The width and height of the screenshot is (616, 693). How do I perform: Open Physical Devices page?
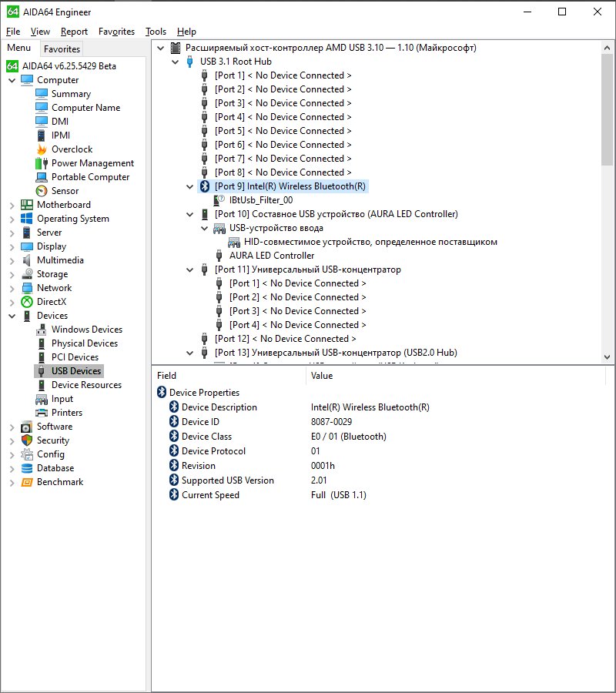coord(85,343)
